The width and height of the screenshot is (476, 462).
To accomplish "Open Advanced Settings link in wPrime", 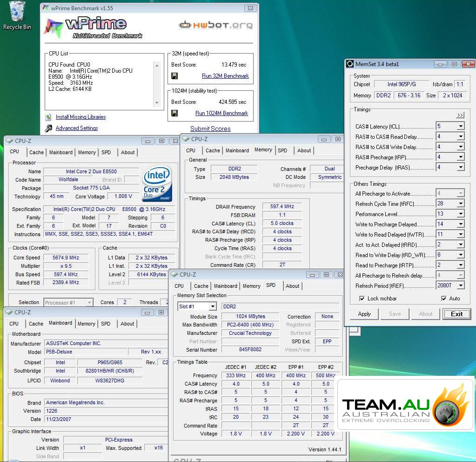I will (x=77, y=128).
